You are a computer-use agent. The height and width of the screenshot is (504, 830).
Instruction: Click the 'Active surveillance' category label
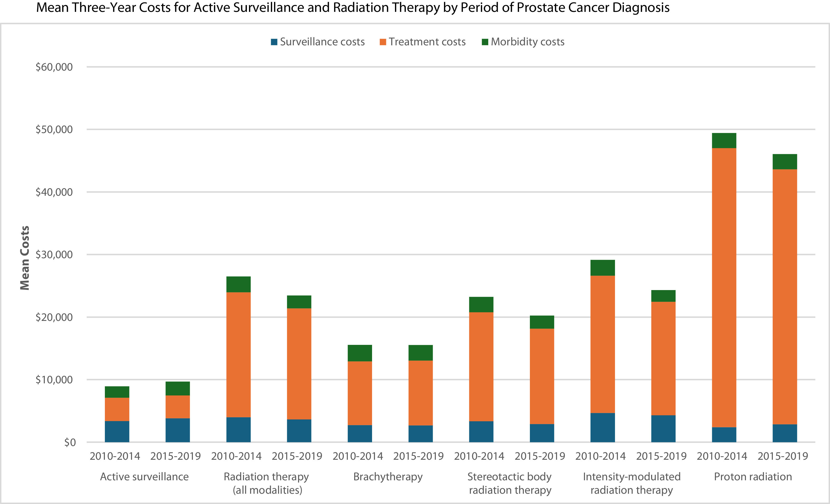click(x=144, y=477)
